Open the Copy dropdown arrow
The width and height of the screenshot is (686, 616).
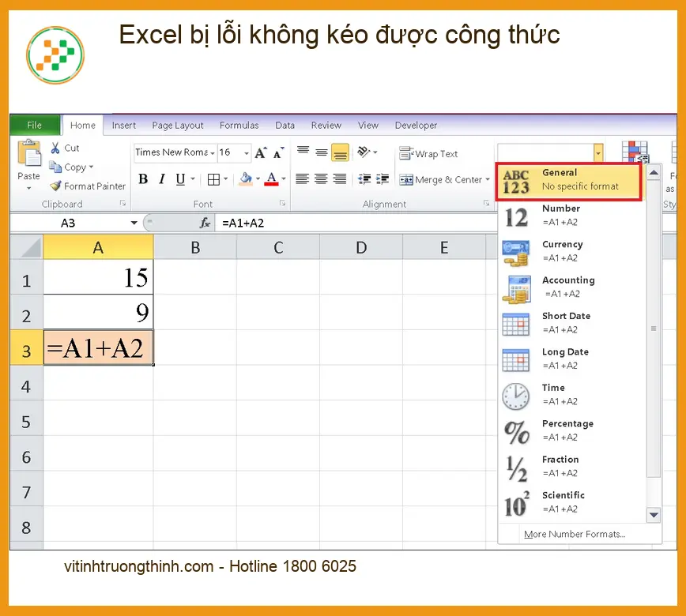pos(91,167)
